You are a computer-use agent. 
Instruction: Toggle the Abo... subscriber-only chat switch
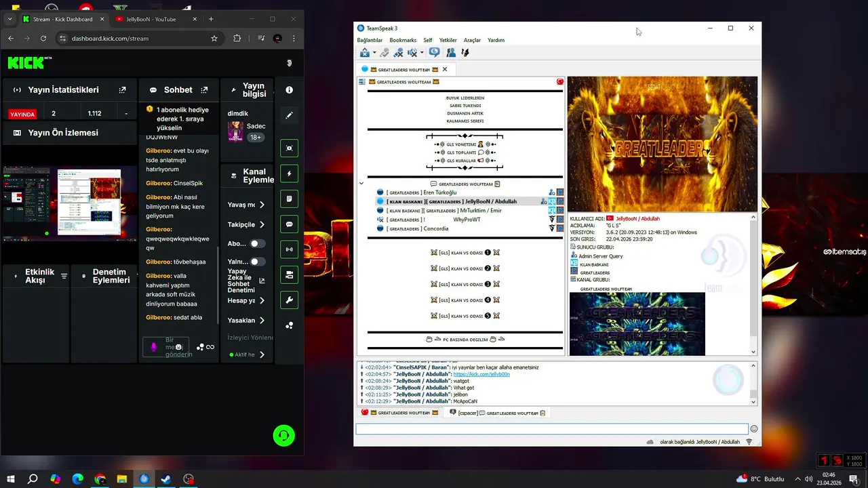point(258,243)
